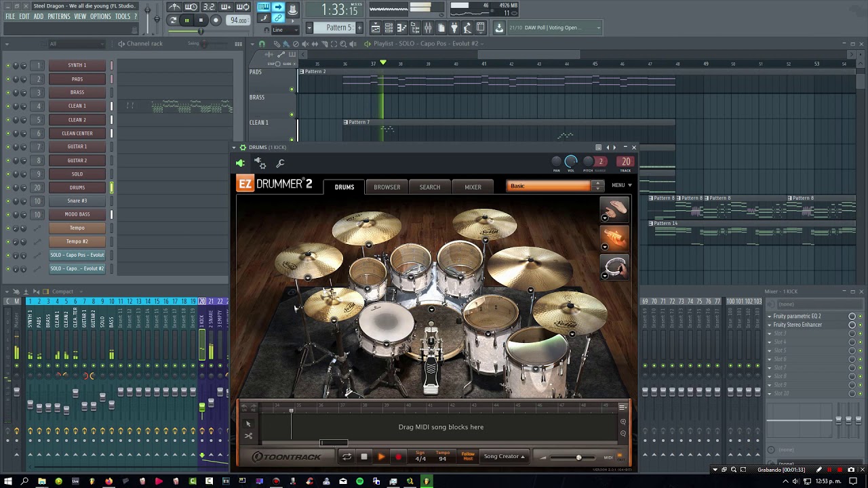Viewport: 868px width, 488px height.
Task: Open the plugin wrench settings icon
Action: (280, 163)
